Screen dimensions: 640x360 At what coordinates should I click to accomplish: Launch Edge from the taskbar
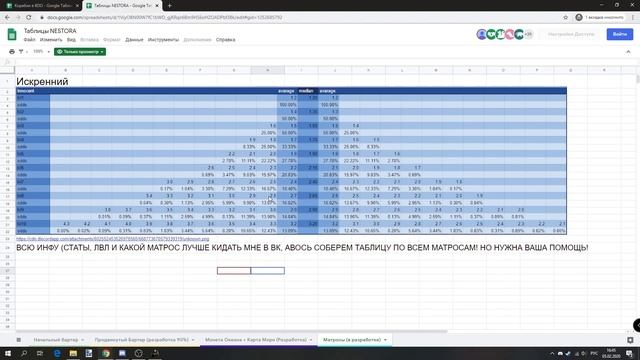tap(57, 353)
